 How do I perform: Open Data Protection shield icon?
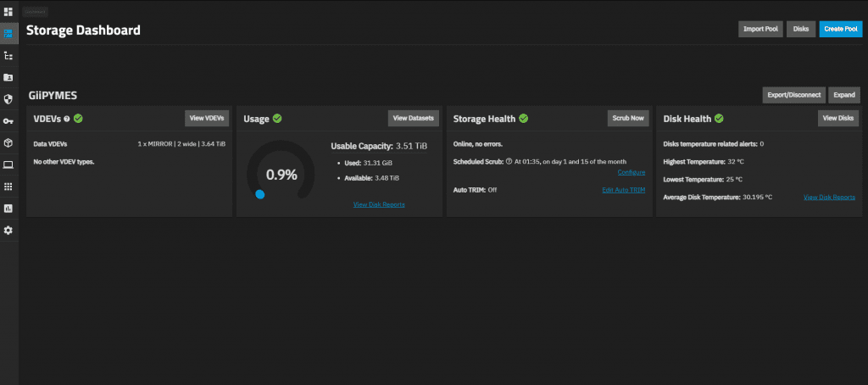tap(8, 99)
